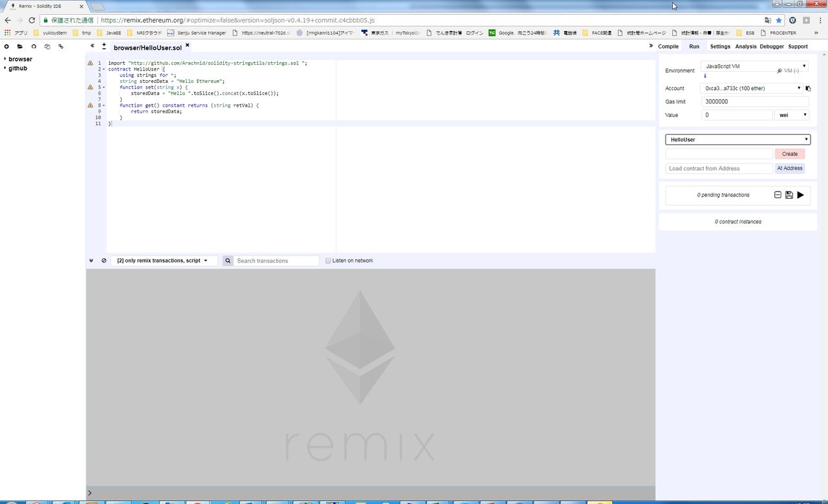Click the constructor arguments field beside Create
Screen dimensions: 828x504
click(719, 154)
